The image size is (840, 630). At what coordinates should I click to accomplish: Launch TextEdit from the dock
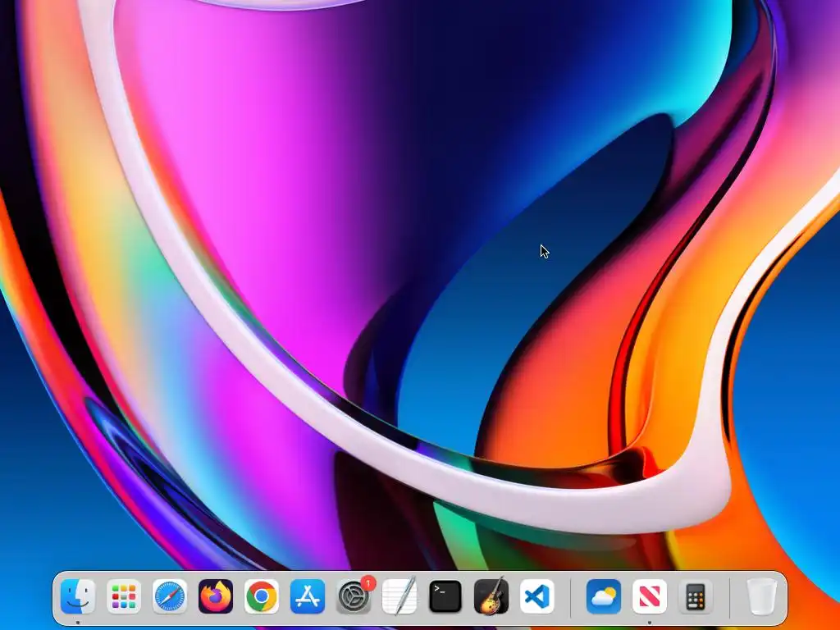(399, 596)
